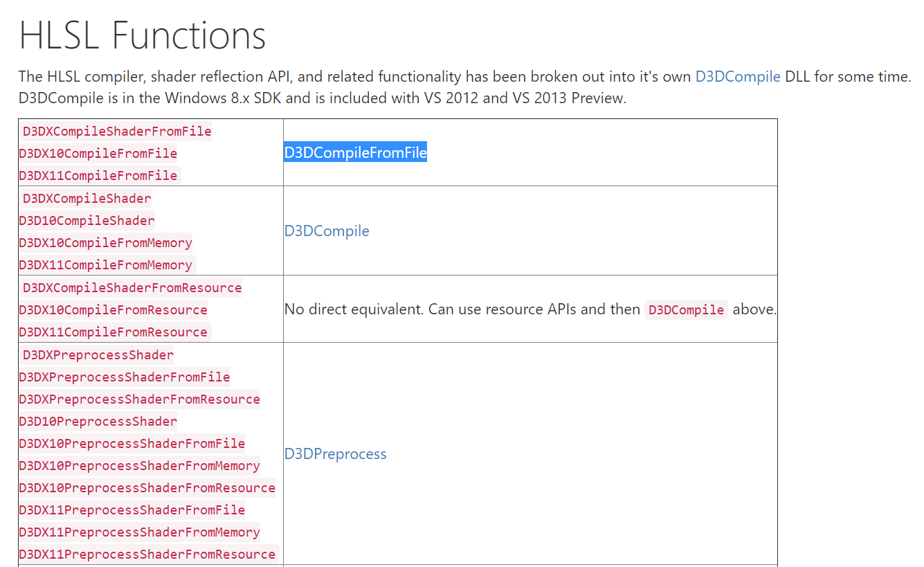Click on D3DX11CompileFromMemory in the table
Viewport: 924px width, 567px height.
pos(106,265)
